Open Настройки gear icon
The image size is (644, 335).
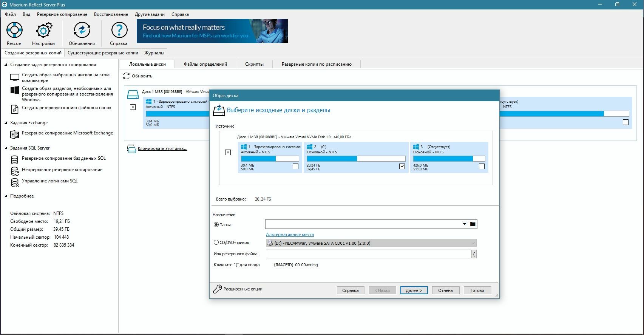(x=44, y=30)
